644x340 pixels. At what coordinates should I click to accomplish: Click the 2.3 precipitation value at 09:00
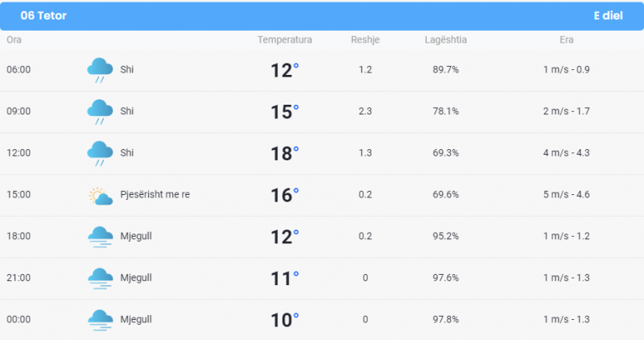pyautogui.click(x=365, y=111)
